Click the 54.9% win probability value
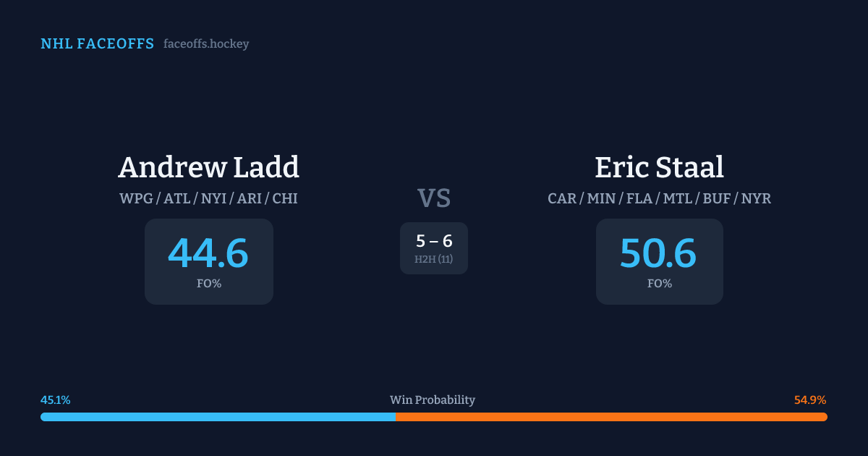Image resolution: width=868 pixels, height=456 pixels. [x=810, y=400]
